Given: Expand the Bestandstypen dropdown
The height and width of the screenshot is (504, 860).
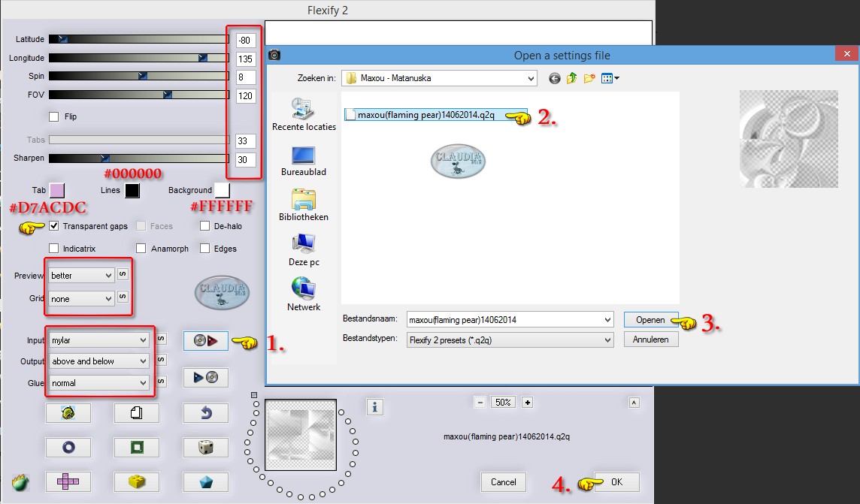Looking at the screenshot, I should click(510, 340).
